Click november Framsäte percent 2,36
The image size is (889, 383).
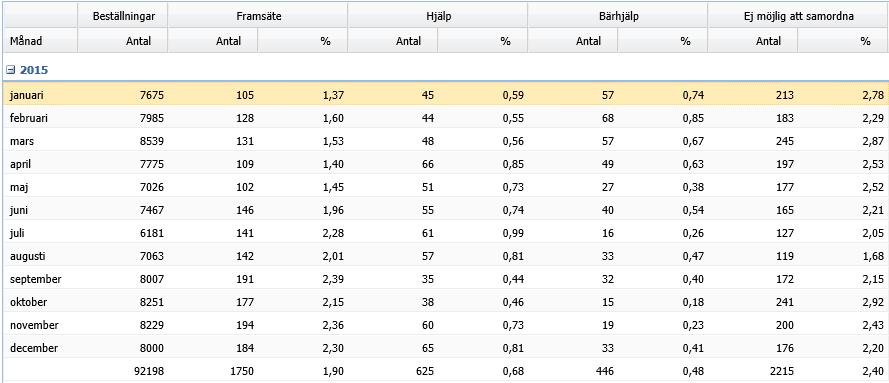click(x=333, y=325)
